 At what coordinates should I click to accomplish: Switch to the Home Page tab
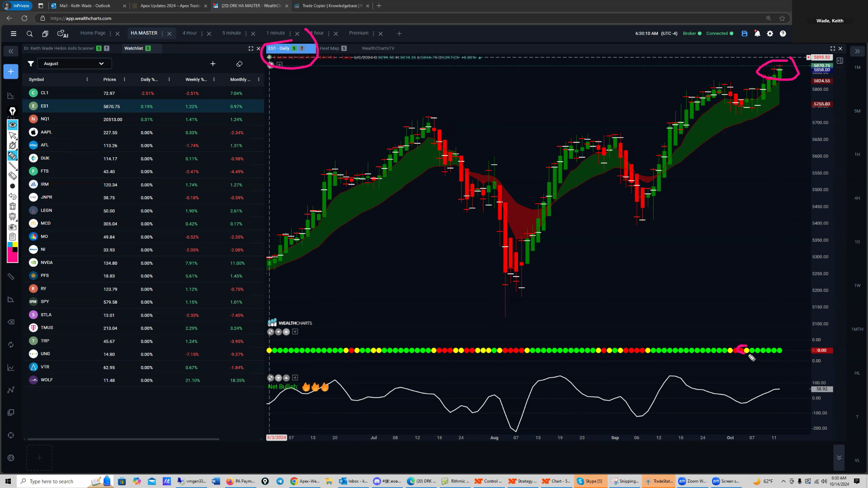pos(93,33)
